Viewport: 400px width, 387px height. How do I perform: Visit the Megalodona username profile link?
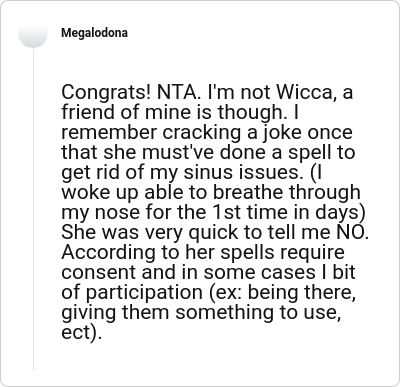coord(94,33)
